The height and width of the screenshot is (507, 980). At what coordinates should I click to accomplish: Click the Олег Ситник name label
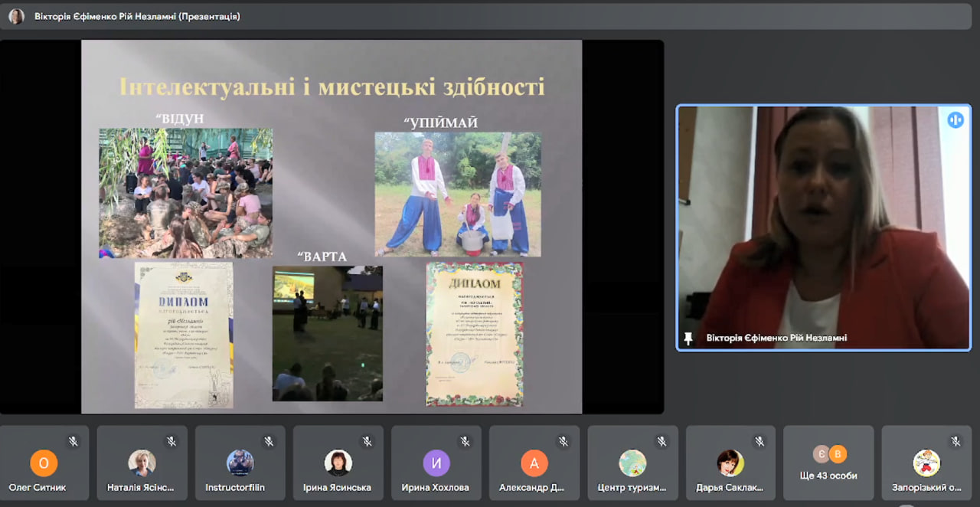tap(38, 487)
